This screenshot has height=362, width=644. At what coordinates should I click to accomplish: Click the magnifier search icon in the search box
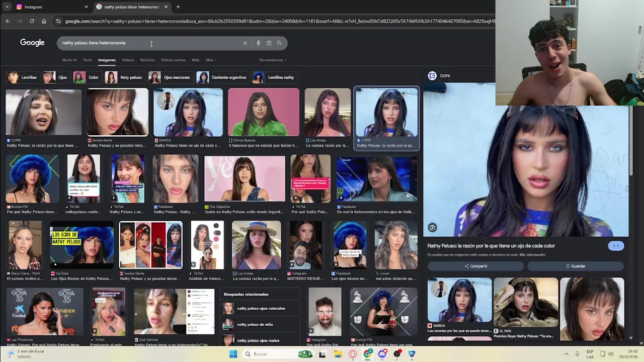(x=279, y=43)
